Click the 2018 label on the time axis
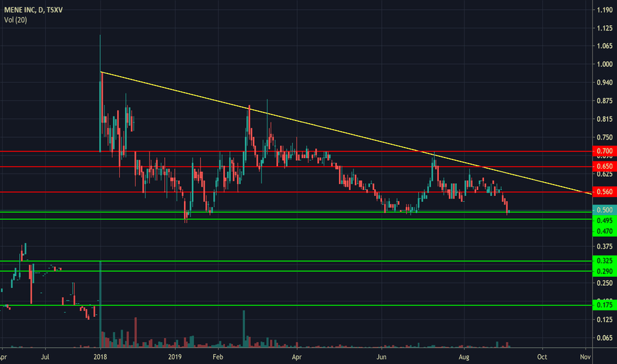617x364 pixels. coord(101,357)
